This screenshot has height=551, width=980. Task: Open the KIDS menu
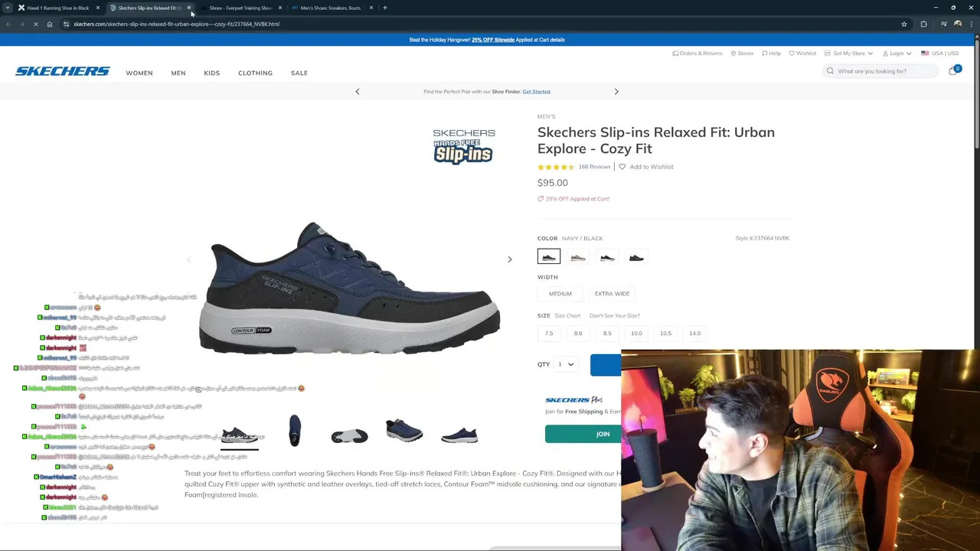pos(212,73)
